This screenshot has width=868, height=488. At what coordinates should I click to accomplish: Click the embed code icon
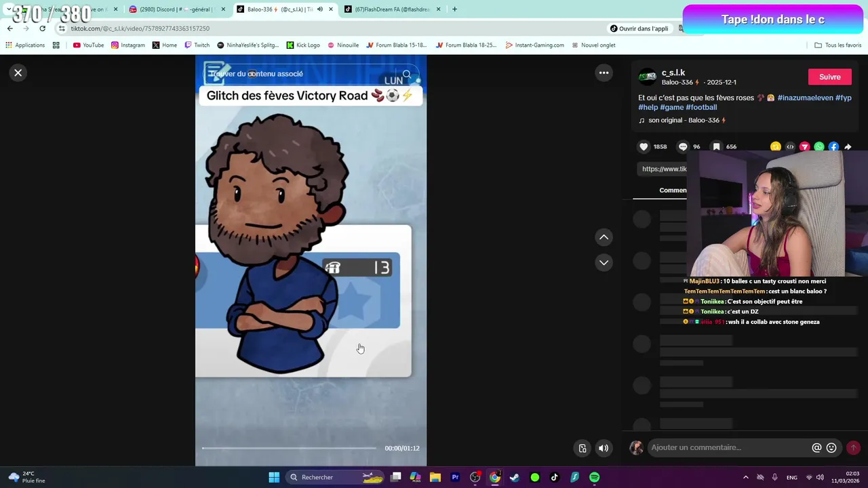pos(790,146)
